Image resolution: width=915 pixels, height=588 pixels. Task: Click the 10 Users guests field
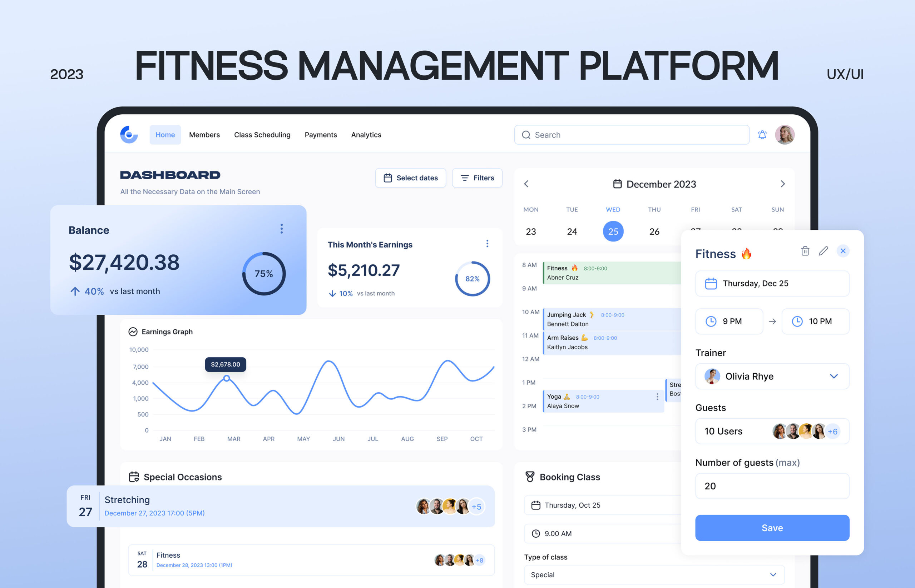772,431
